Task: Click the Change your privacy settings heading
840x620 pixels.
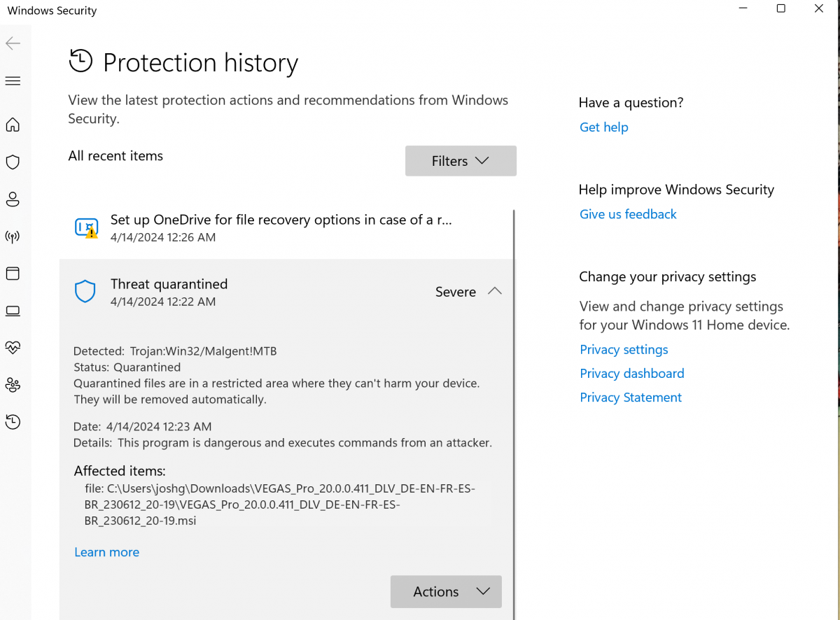Action: 668,276
